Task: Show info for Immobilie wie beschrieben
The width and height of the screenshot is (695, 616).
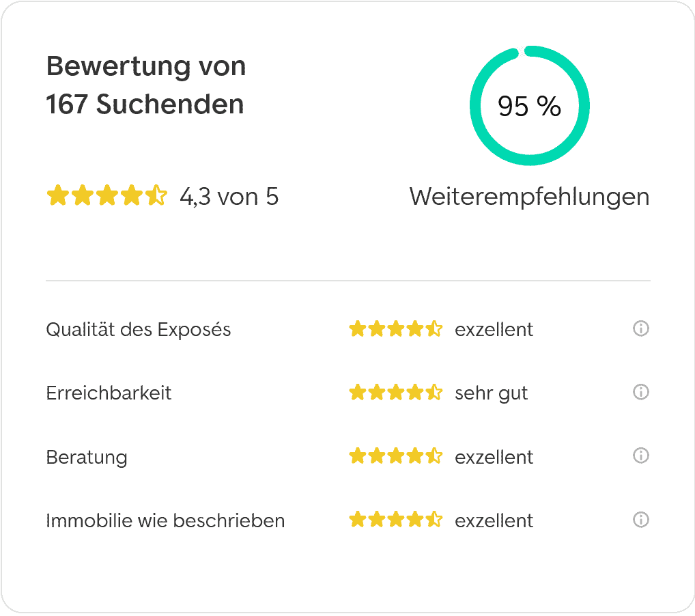Action: 640,519
